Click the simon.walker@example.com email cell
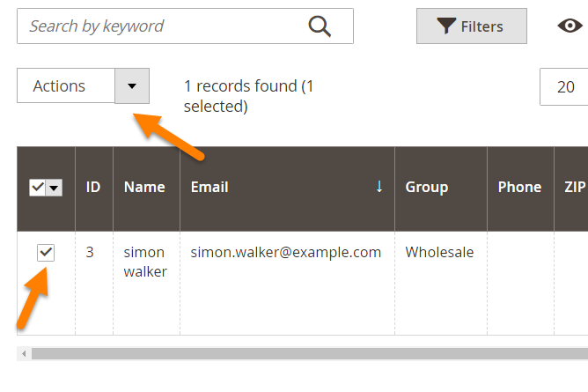Screen dimensions: 588x392 click(x=286, y=253)
